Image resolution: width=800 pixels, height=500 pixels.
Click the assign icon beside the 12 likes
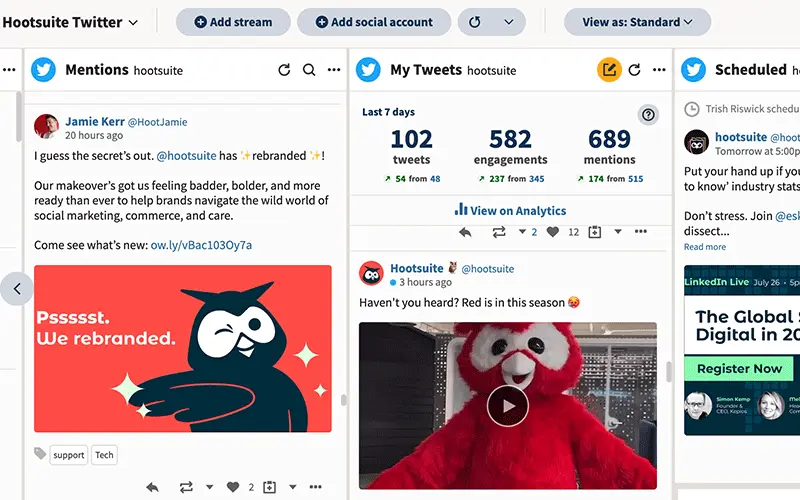pos(594,232)
